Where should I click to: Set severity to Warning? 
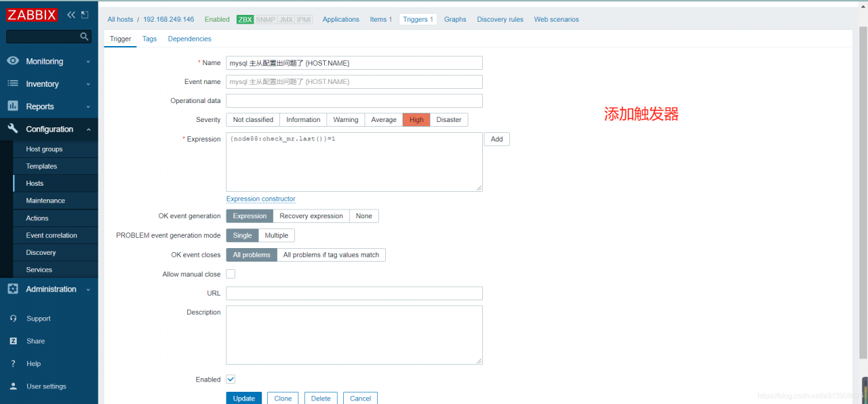coord(346,120)
